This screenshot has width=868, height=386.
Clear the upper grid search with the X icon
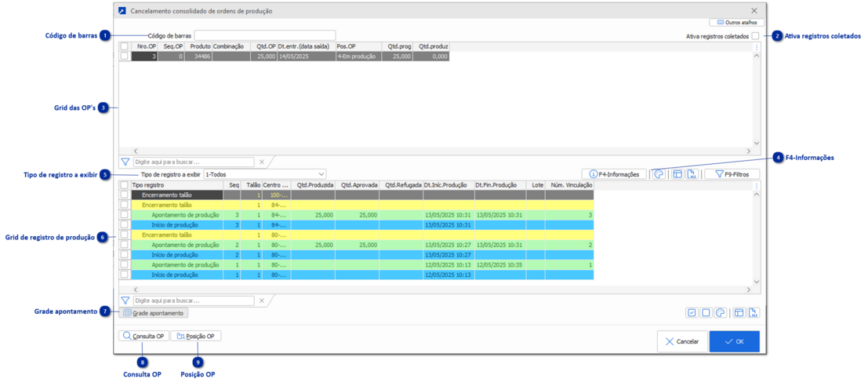click(x=262, y=162)
